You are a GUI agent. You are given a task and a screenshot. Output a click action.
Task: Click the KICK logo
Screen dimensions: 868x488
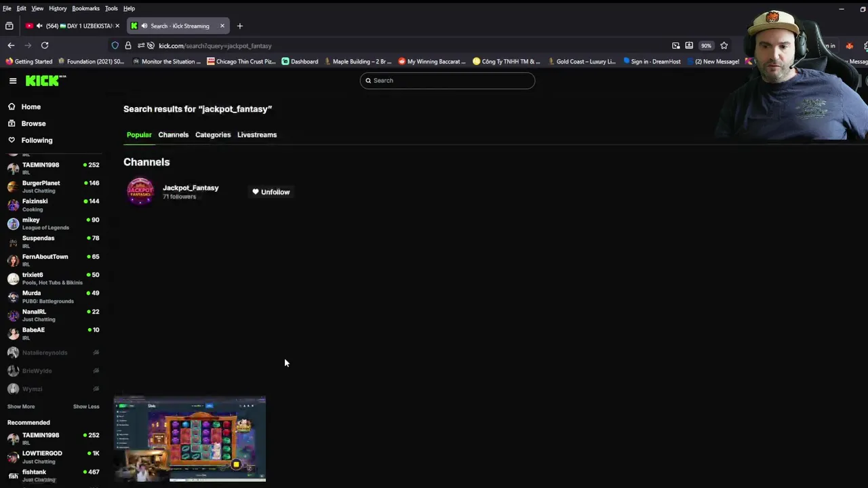coord(45,81)
